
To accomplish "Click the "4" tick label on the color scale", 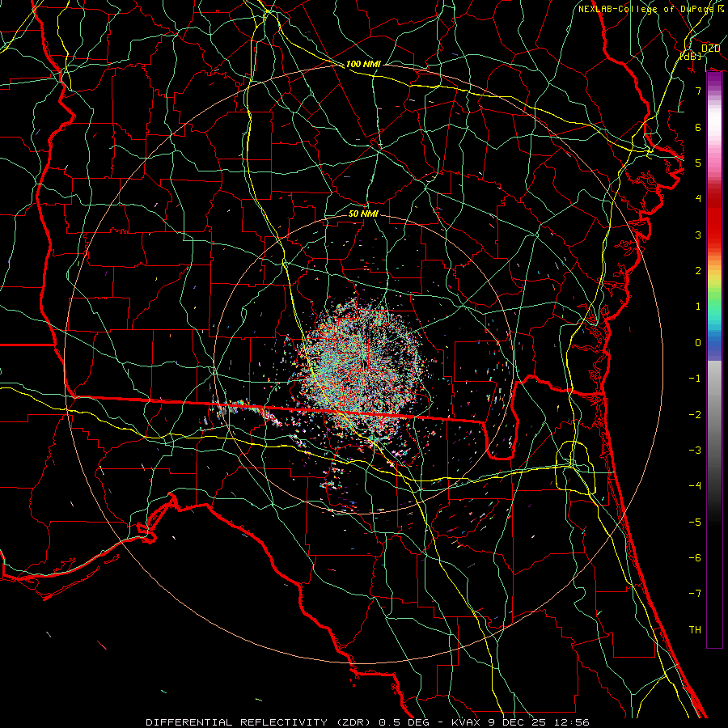I will coord(698,199).
